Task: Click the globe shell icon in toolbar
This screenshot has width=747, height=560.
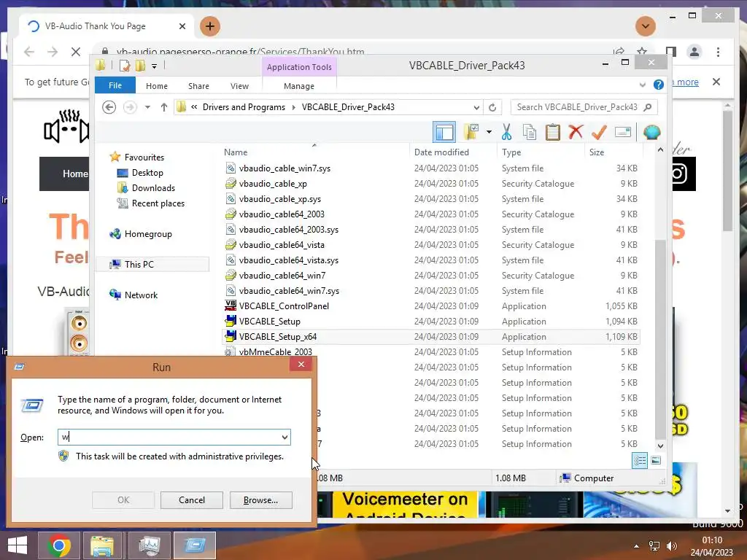Action: pos(651,132)
